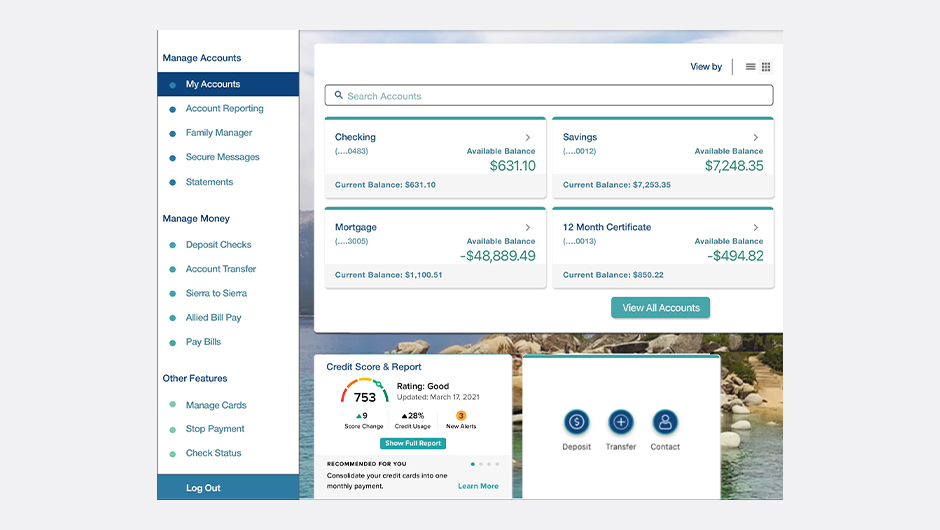Viewport: 940px width, 530px height.
Task: Click the Other Features heading
Action: (x=195, y=378)
